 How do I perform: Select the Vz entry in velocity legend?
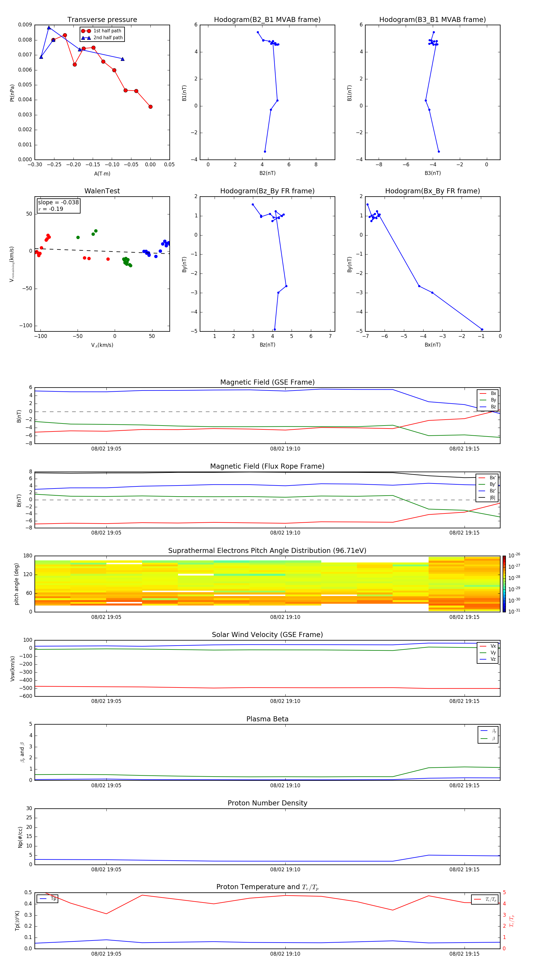click(488, 659)
